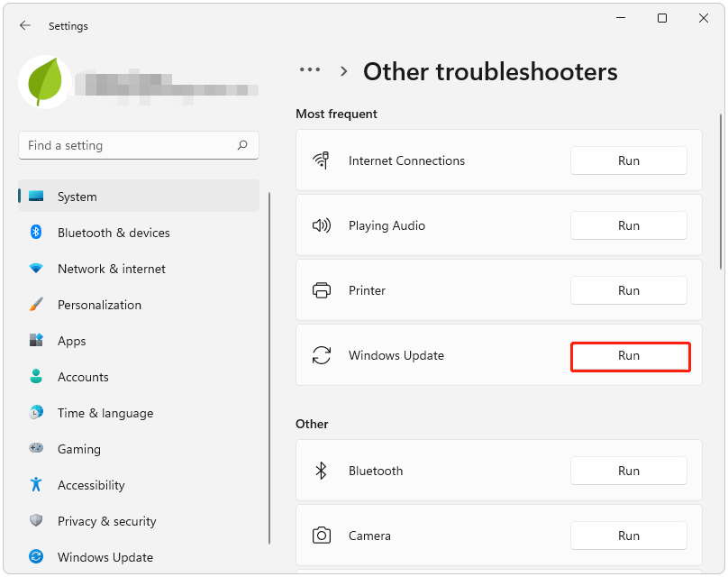The image size is (728, 577).
Task: Click the Time & language globe icon
Action: (36, 412)
